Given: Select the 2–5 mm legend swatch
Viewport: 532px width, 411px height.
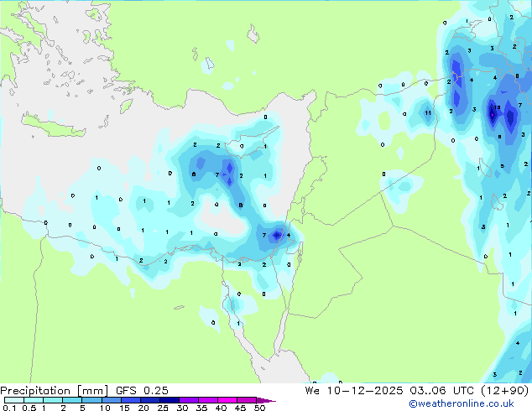Looking at the screenshot, I should tap(72, 400).
